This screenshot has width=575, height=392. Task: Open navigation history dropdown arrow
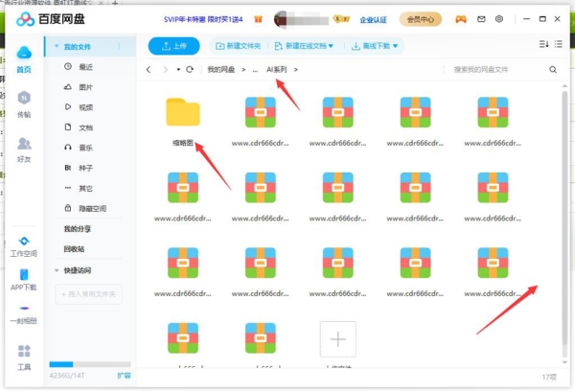(x=178, y=69)
